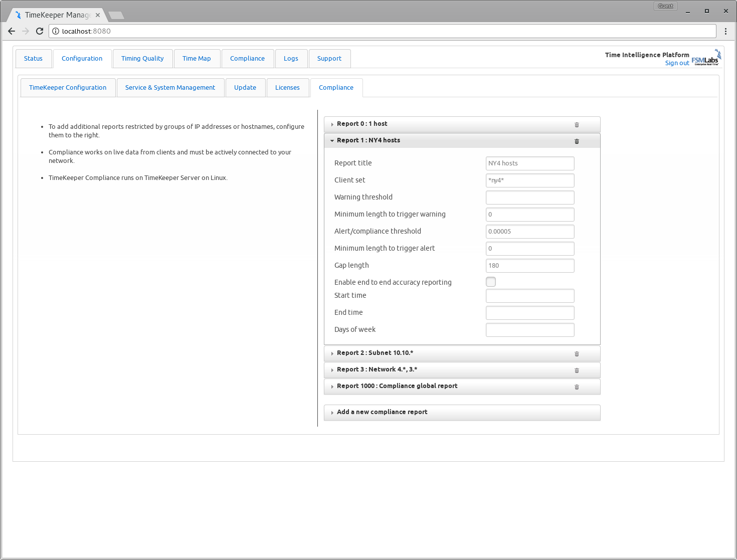The image size is (737, 560).
Task: Switch to the Logs tab
Action: coord(291,59)
